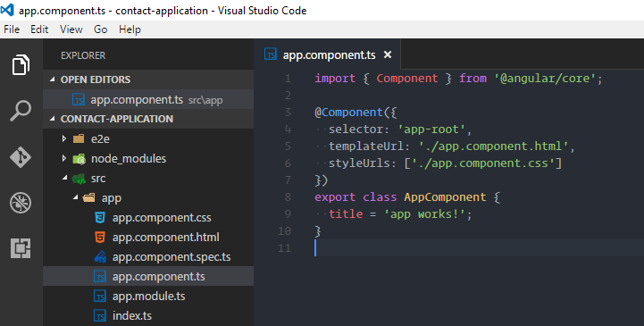Click TS icon of app.component.ts in tree

[100, 276]
